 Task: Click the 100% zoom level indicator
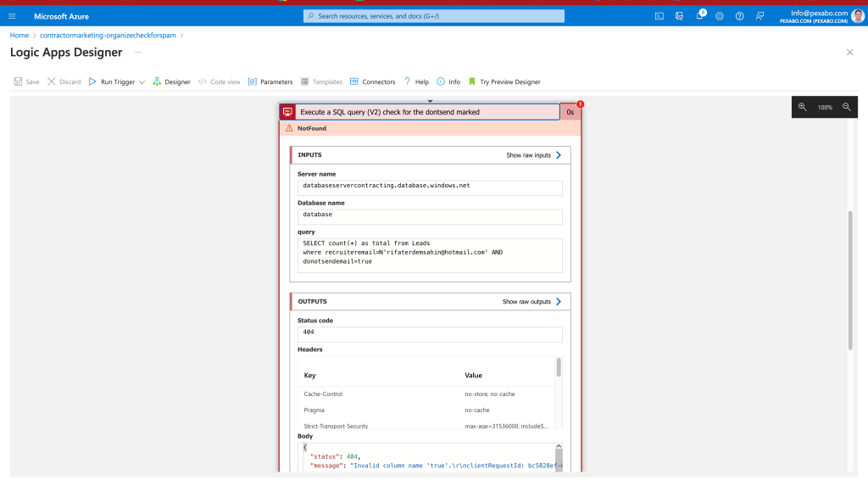825,108
